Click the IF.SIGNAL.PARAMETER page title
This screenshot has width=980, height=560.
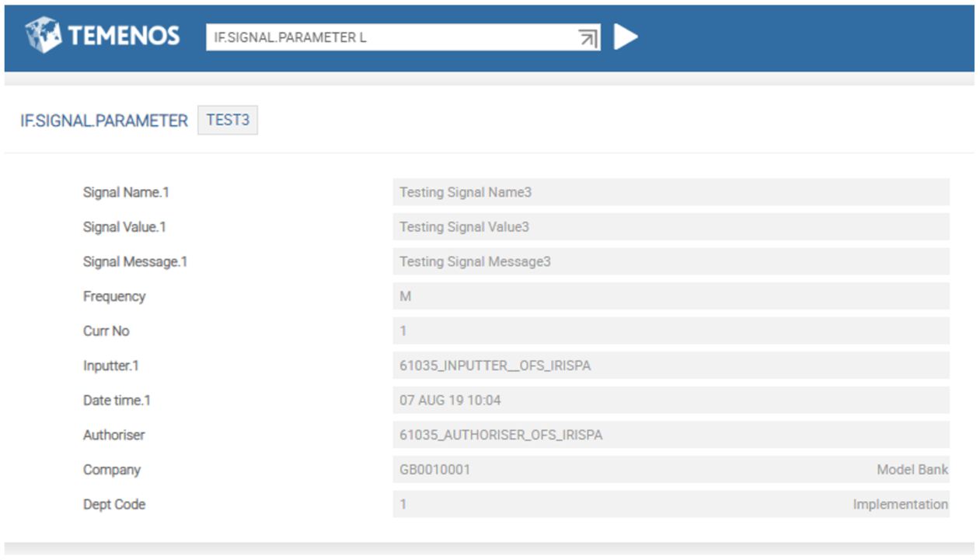point(104,121)
